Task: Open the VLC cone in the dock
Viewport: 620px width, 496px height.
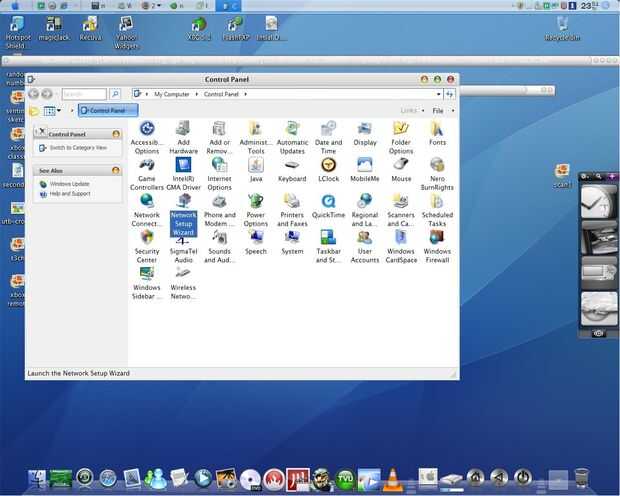Action: pos(392,479)
